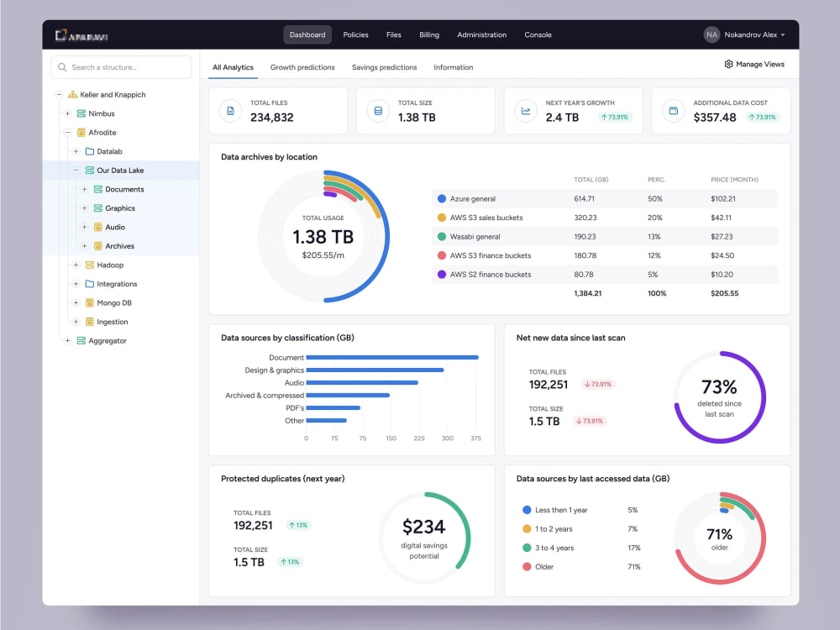Click the 71% older donut chart
Viewport: 840px width, 630px height.
point(720,538)
